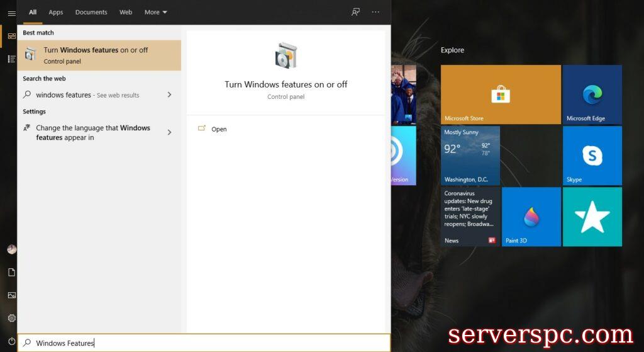Select the Web filter tab
Viewport: 644px width, 352px height.
pos(126,12)
